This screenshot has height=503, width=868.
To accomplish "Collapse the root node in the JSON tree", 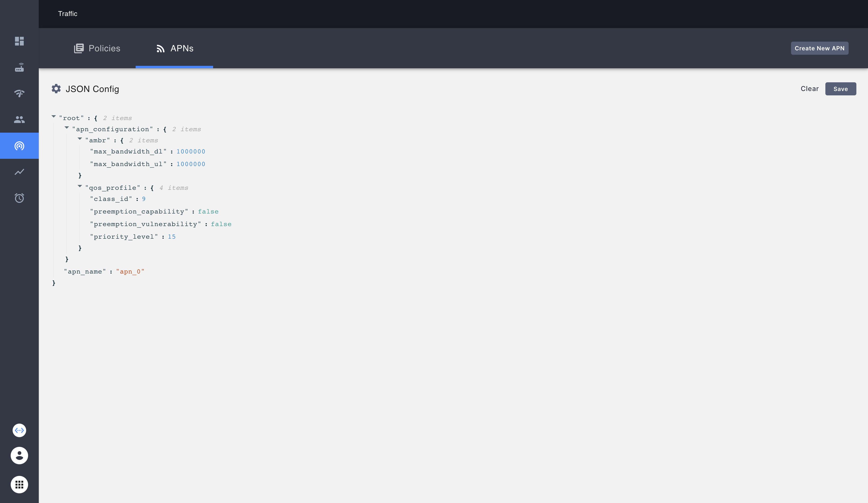I will (x=54, y=116).
